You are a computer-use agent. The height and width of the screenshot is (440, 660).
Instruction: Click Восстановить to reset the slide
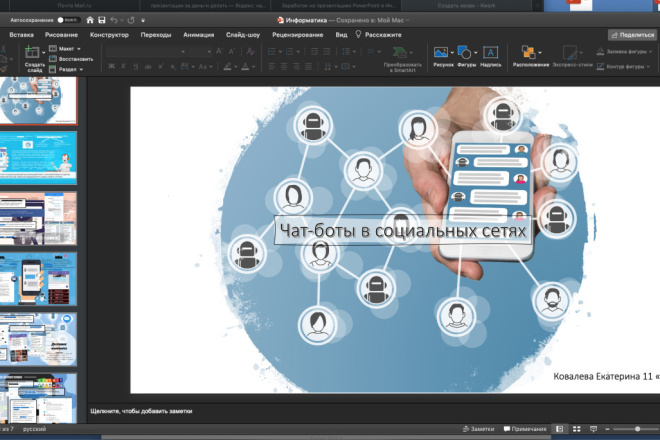pyautogui.click(x=71, y=59)
